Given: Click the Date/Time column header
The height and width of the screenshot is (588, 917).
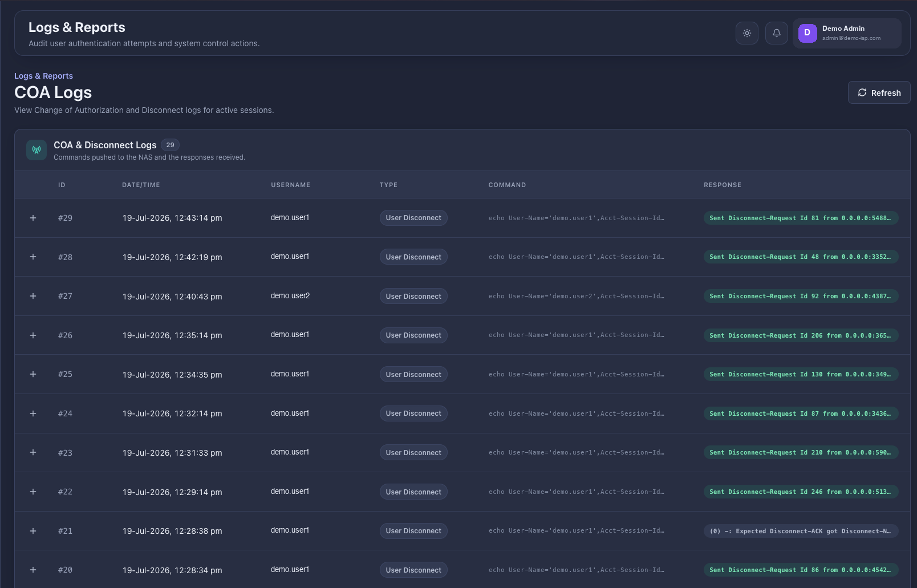Looking at the screenshot, I should click(141, 185).
